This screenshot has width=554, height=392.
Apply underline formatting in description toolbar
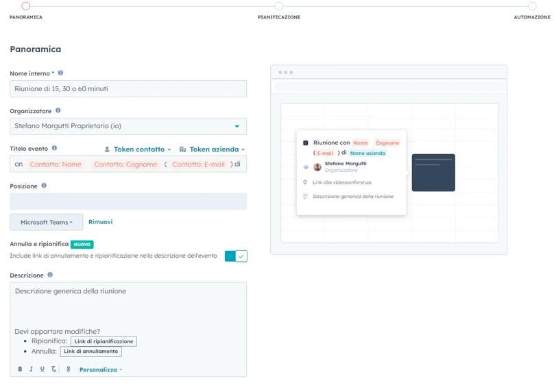42,369
